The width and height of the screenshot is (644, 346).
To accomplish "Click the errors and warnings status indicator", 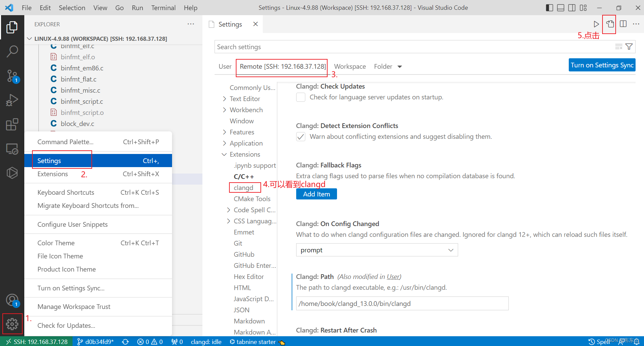I will coord(150,342).
